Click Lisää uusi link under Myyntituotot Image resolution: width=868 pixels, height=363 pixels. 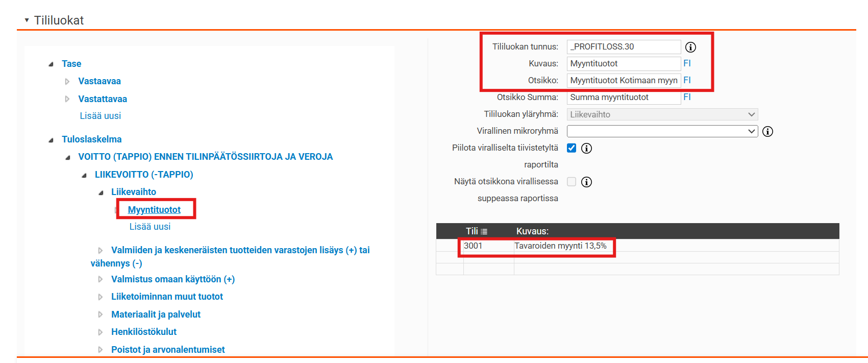(150, 227)
